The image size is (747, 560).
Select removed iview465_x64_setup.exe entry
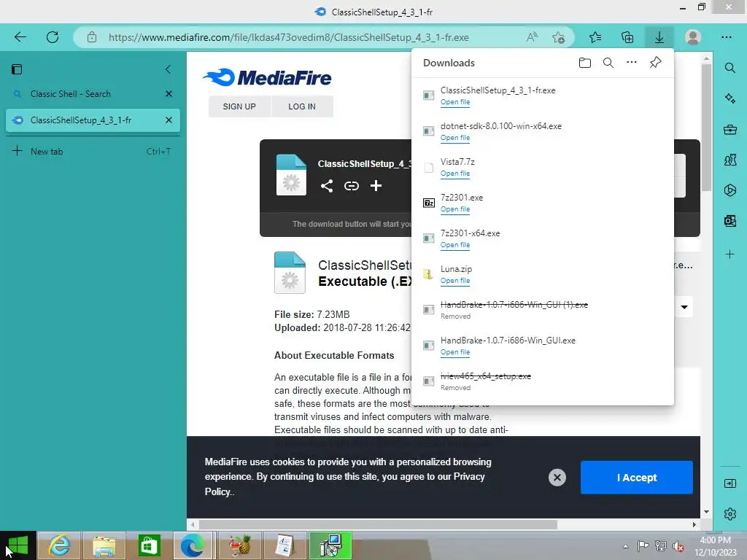click(543, 381)
